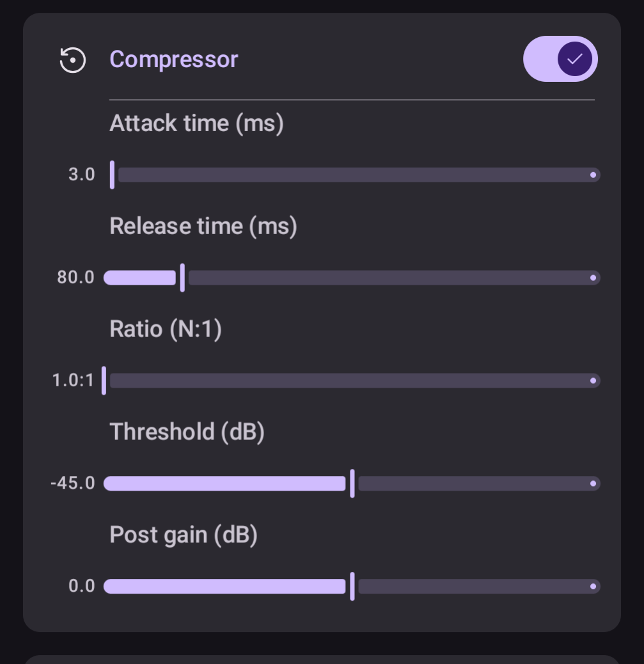This screenshot has width=644, height=664.
Task: Click the Attack time value 3.0
Action: 81,175
